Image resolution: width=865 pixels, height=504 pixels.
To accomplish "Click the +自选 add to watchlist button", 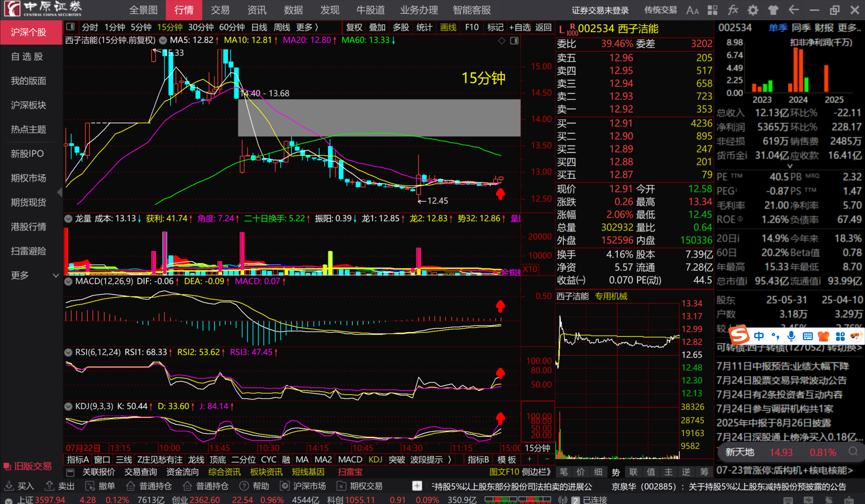I will (x=519, y=27).
